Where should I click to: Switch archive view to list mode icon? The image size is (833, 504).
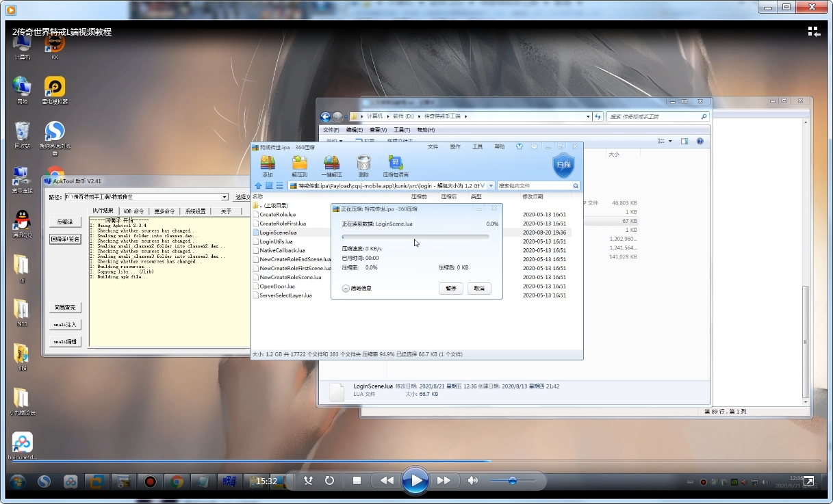tap(280, 186)
